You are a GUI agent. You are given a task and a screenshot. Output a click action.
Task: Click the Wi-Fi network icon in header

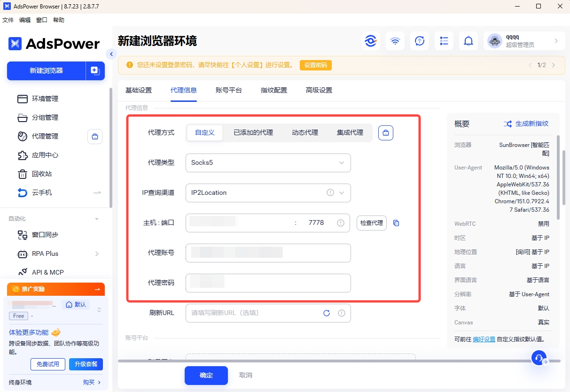395,41
